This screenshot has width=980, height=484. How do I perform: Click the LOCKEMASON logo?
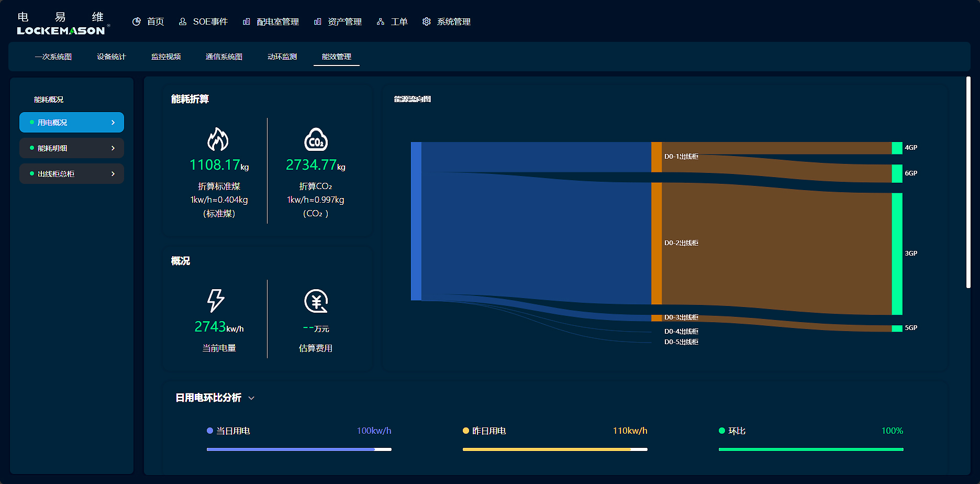point(61,24)
